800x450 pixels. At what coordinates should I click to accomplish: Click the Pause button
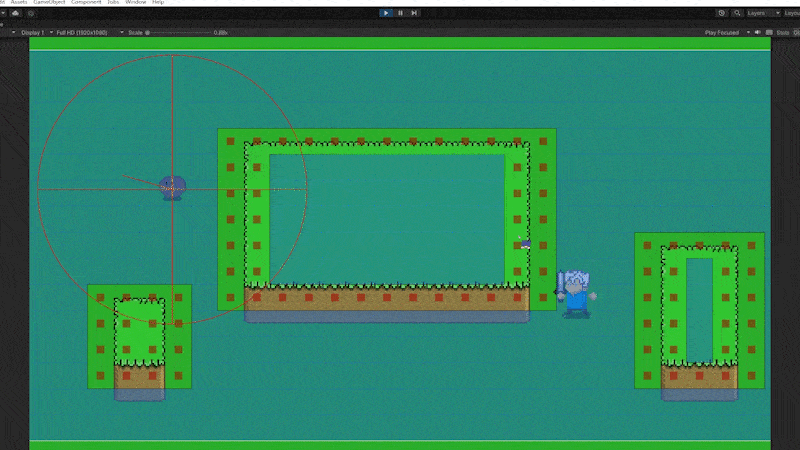[401, 13]
